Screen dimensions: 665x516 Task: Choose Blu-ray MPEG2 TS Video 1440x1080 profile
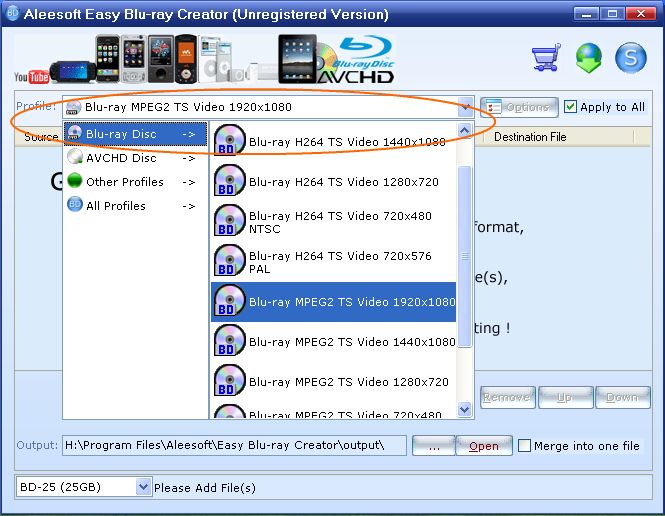tap(333, 341)
